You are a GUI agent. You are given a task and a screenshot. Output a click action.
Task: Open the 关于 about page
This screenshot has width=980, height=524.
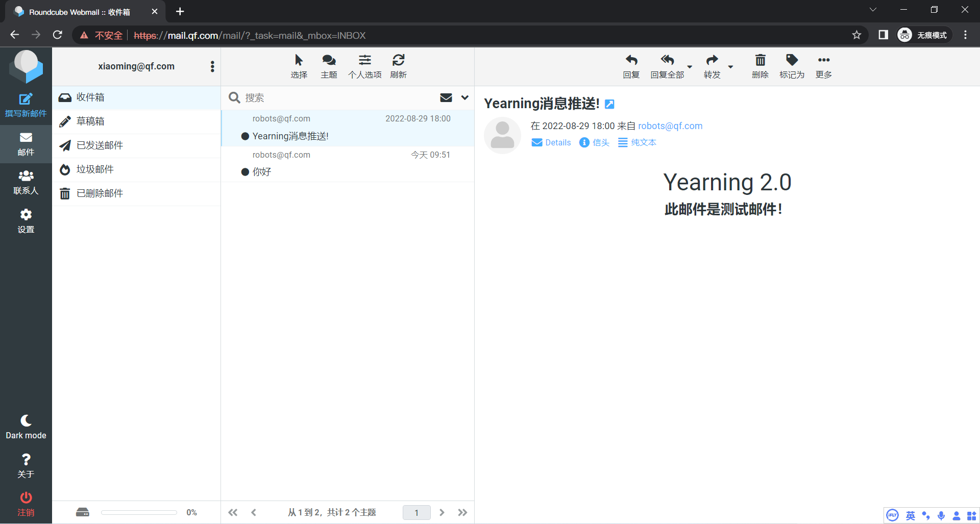[x=26, y=466]
